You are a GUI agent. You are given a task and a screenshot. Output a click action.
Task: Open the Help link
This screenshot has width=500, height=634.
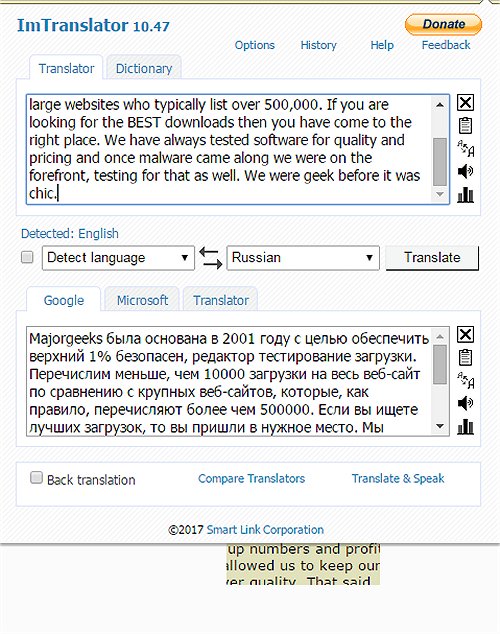click(382, 45)
